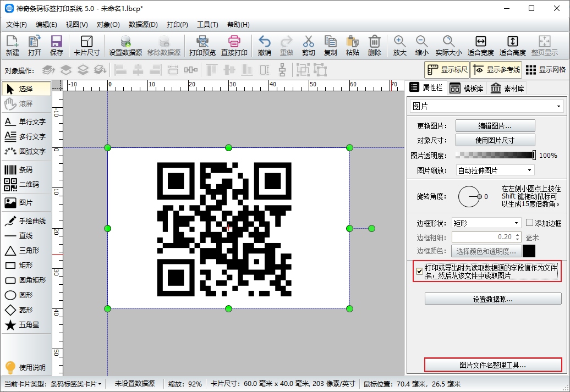This screenshot has width=570, height=392.
Task: Open a file using 打开 icon
Action: click(35, 46)
